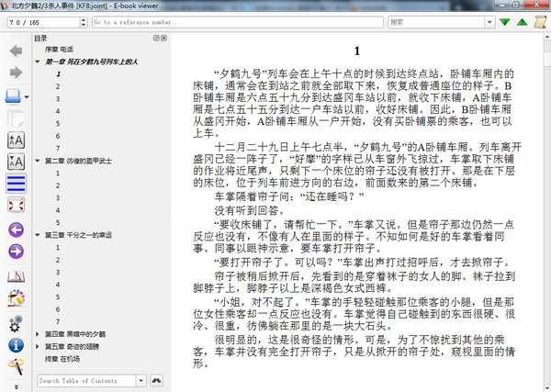Open an e-book file
Screen dimensions: 551x392
[14, 96]
